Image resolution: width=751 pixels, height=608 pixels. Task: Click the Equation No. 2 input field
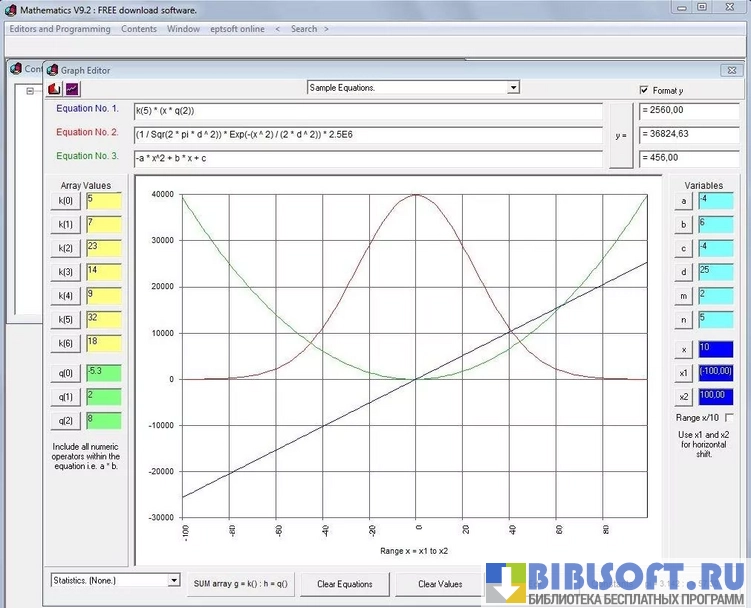[368, 134]
